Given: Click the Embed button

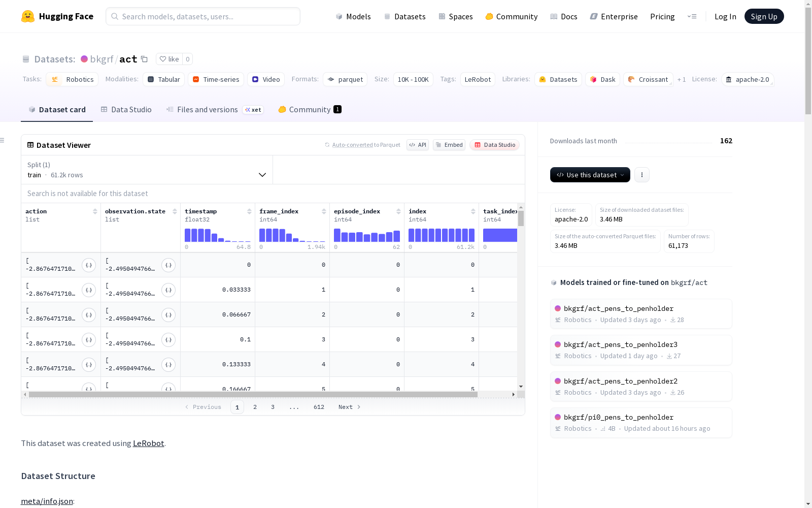Looking at the screenshot, I should [449, 145].
